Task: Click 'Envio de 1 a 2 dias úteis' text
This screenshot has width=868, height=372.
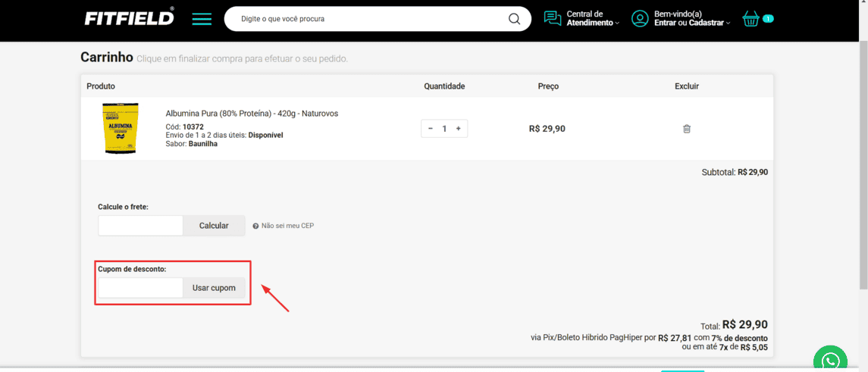Action: (x=206, y=135)
